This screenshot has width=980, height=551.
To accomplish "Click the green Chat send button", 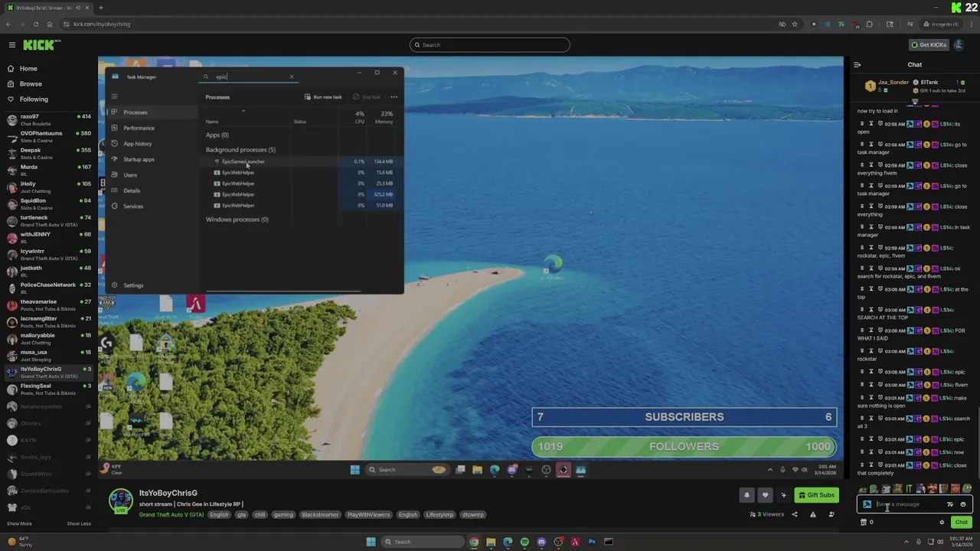I will click(962, 523).
